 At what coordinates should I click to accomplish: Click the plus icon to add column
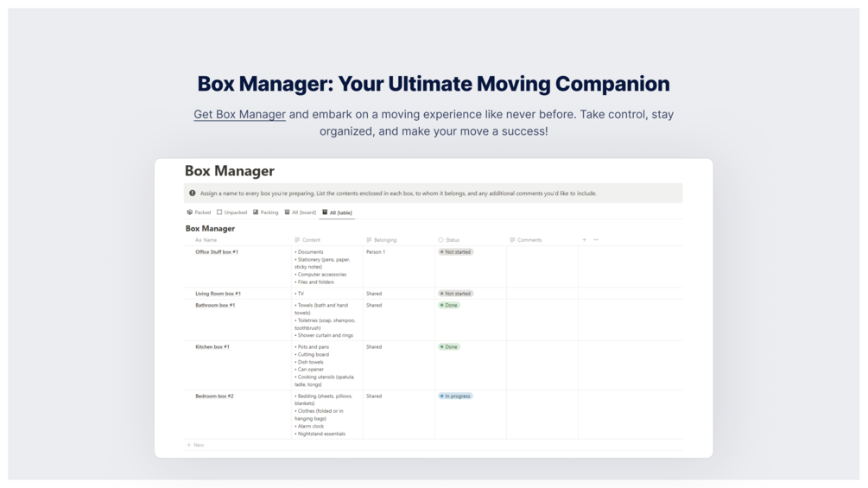tap(584, 239)
